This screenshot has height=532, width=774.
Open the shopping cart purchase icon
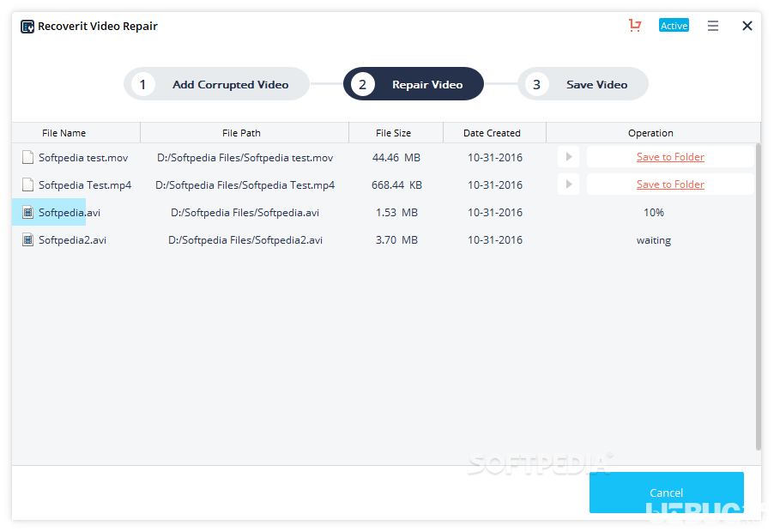[x=635, y=25]
